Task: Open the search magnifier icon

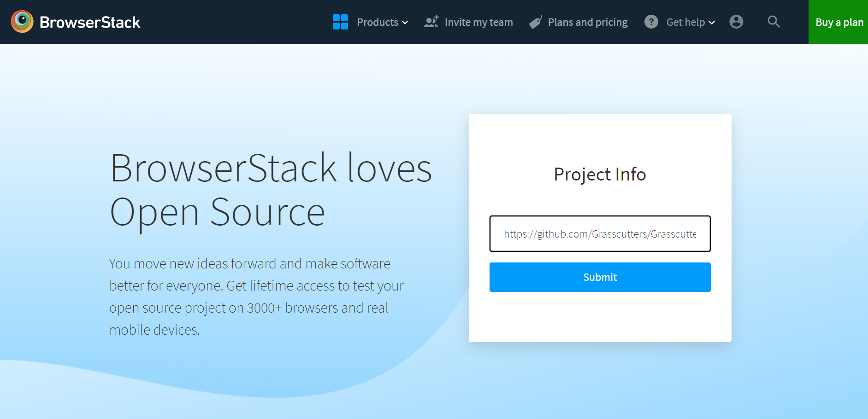Action: pos(774,22)
